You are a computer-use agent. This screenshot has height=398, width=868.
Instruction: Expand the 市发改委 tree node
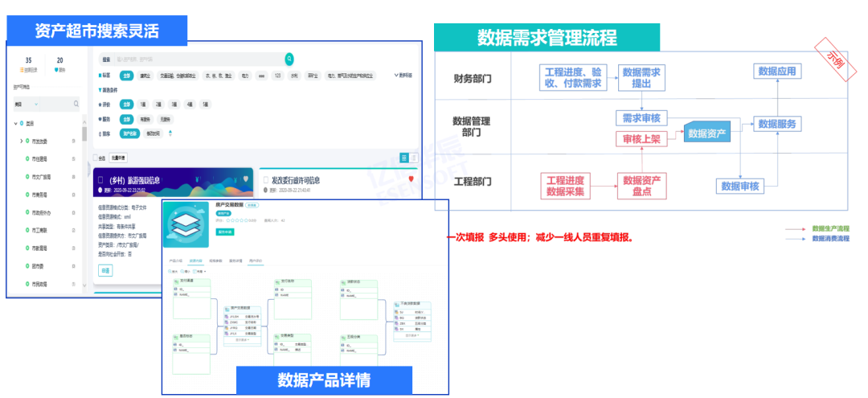click(x=22, y=142)
